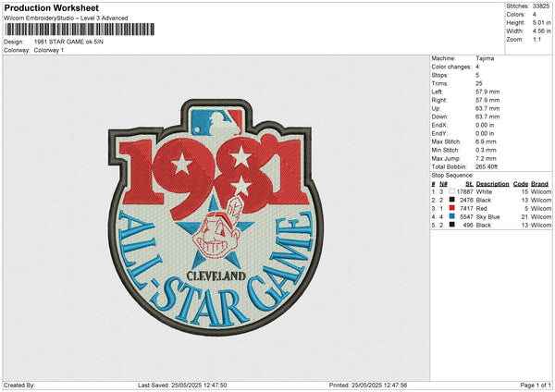Select the '57.9 mm' value beside Right
555x392 pixels.
487,100
